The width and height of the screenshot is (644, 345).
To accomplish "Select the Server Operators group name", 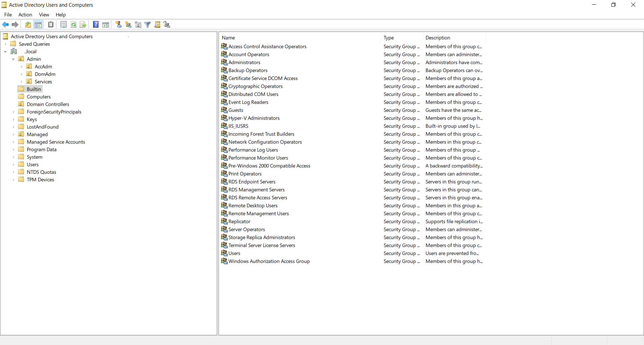I will 247,229.
